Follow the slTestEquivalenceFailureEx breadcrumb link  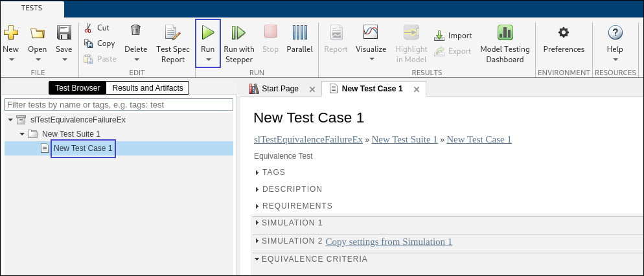pos(308,139)
